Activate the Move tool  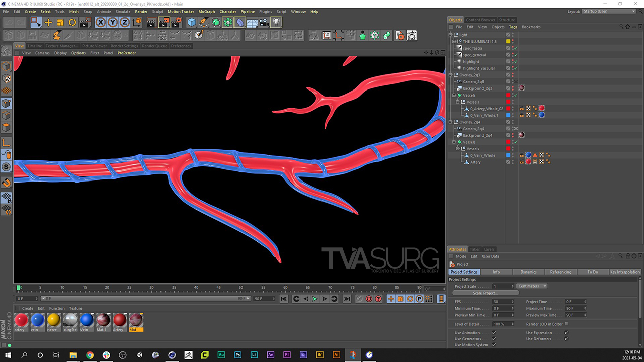pos(48,22)
